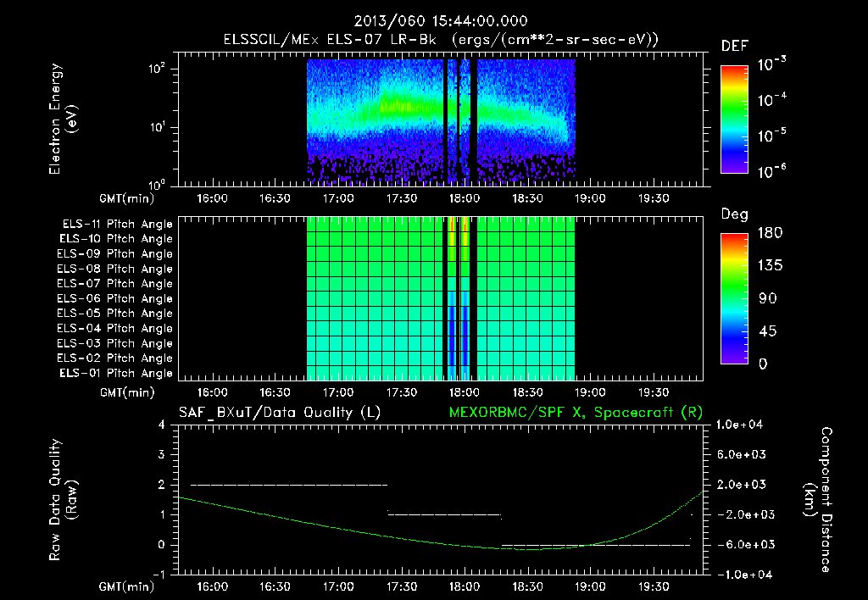Click the 16:30 time label under the data quality panel
The image size is (868, 600).
click(x=275, y=586)
